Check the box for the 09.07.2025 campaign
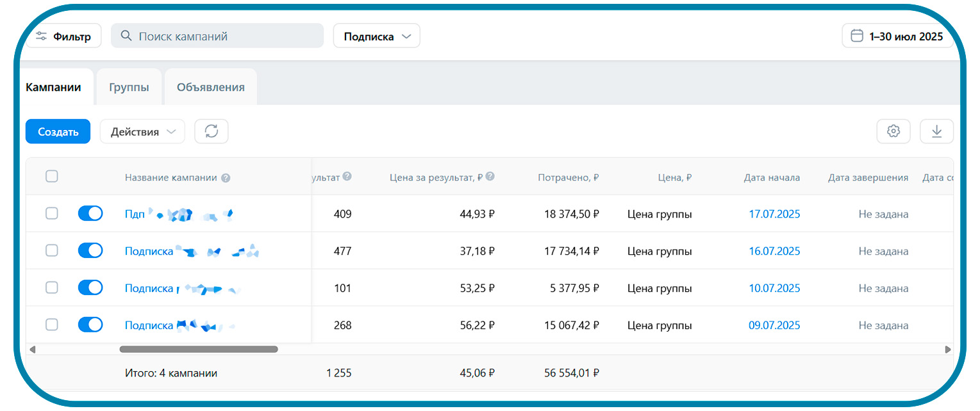The width and height of the screenshot is (980, 411). coord(52,325)
